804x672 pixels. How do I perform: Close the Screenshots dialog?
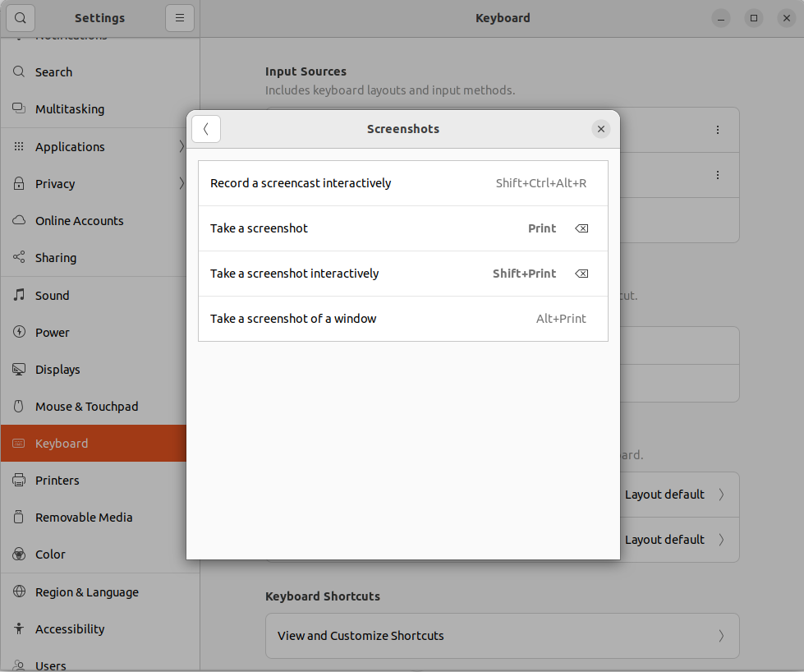[601, 129]
